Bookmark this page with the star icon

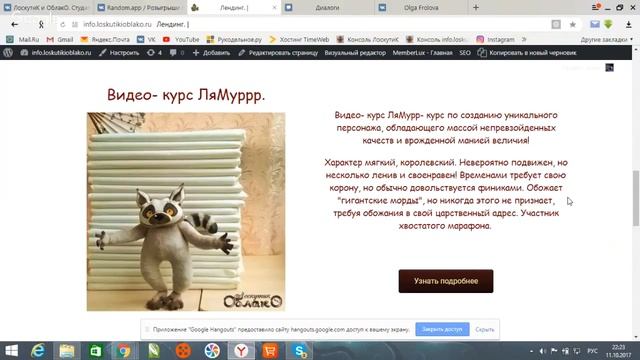coord(573,24)
